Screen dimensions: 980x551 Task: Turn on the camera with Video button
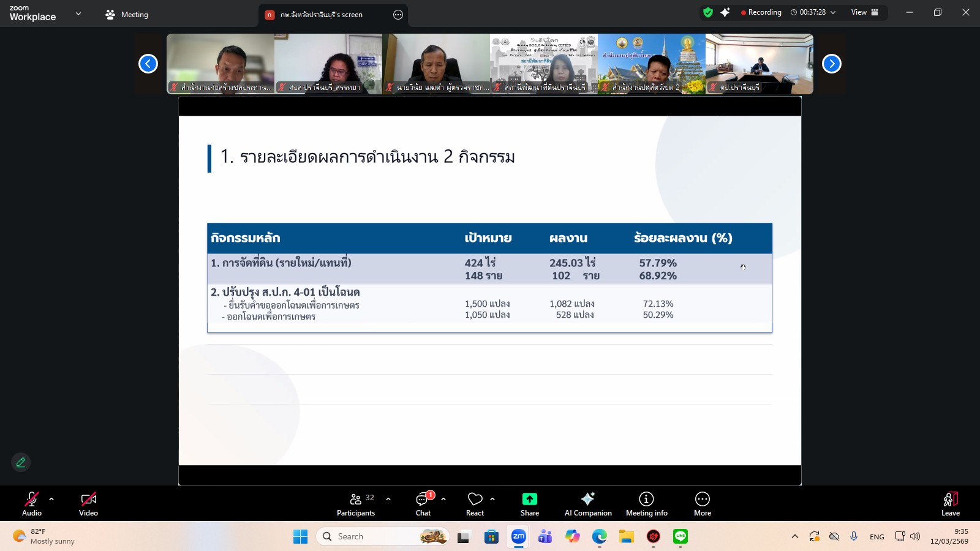[x=88, y=504]
